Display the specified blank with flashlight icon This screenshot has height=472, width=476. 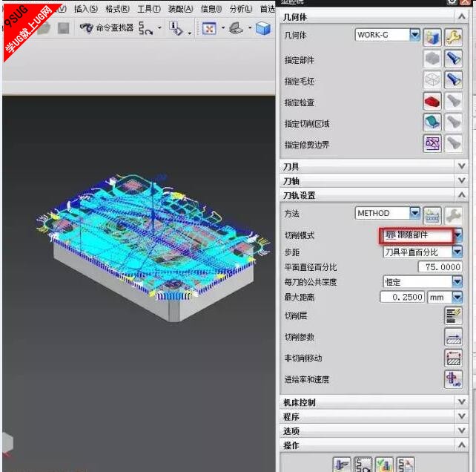(454, 80)
